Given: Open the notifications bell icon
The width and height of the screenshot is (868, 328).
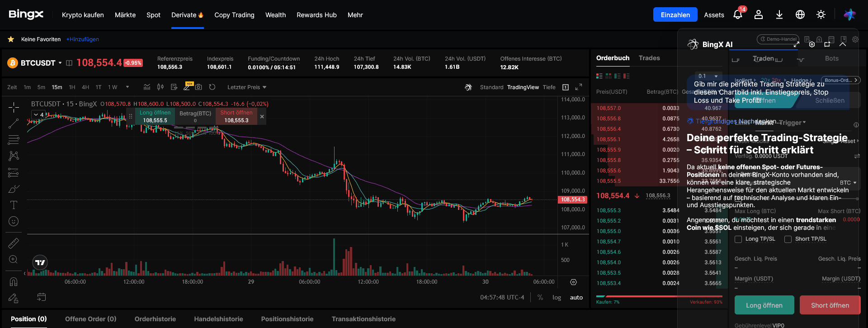Looking at the screenshot, I should point(738,15).
